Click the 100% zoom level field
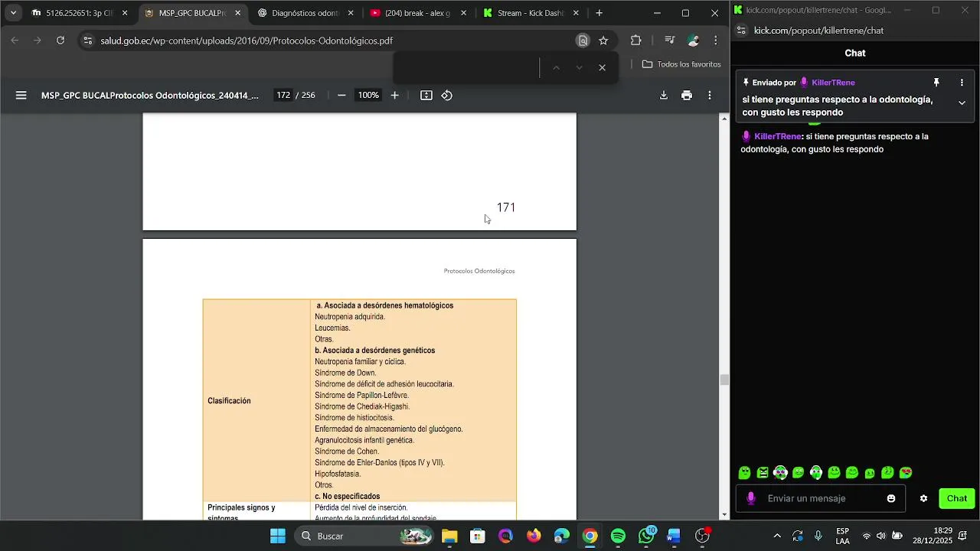Screen dimensions: 980x551 click(x=368, y=95)
